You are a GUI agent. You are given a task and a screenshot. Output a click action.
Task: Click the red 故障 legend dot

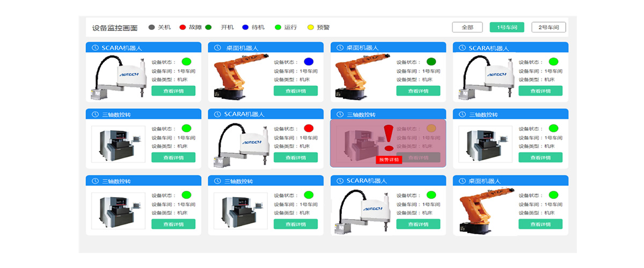[x=182, y=27]
